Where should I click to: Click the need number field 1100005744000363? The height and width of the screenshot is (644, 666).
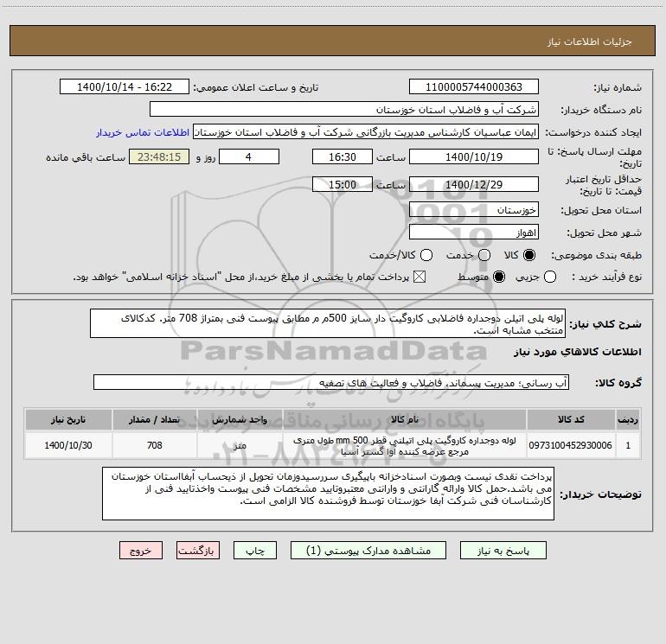point(474,87)
